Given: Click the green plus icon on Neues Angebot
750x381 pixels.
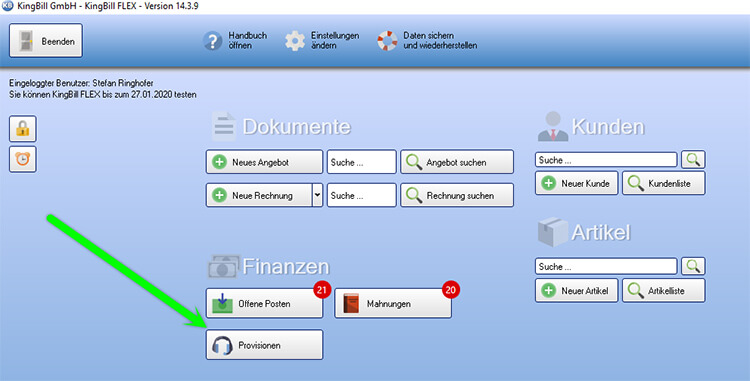Looking at the screenshot, I should pyautogui.click(x=219, y=162).
